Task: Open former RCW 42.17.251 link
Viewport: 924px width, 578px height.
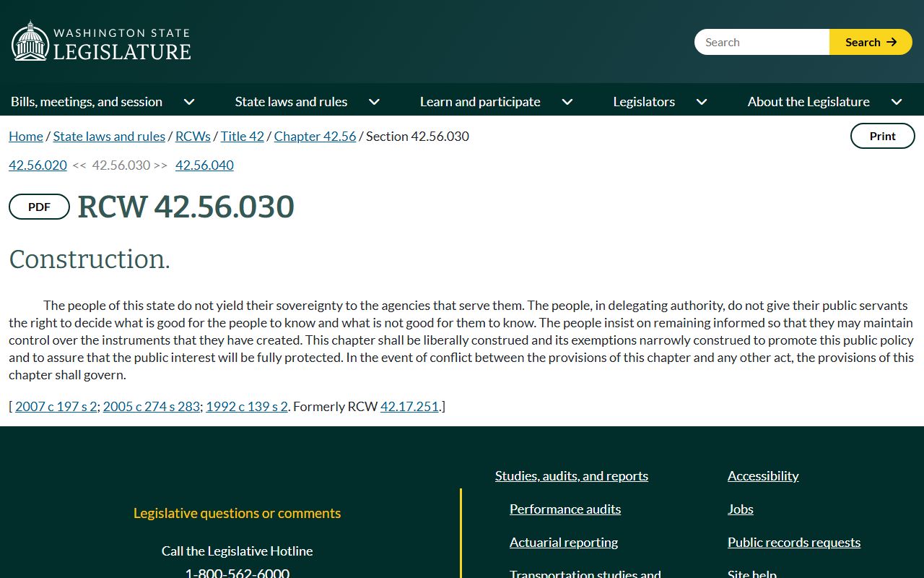Action: click(409, 406)
